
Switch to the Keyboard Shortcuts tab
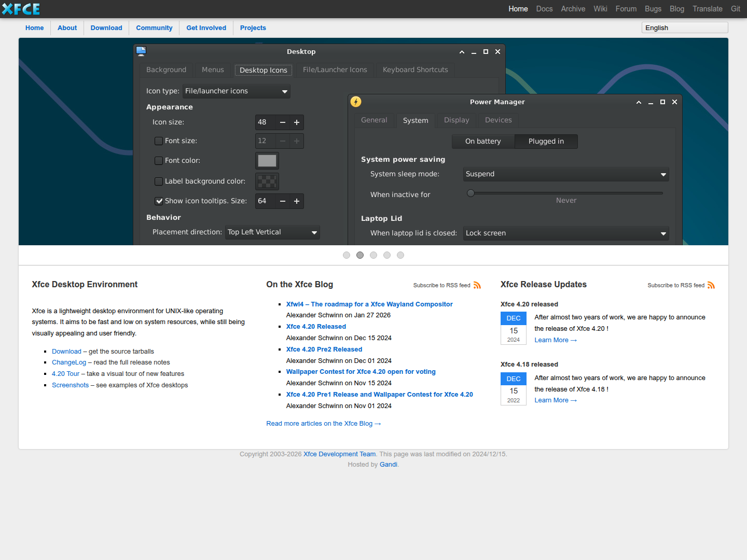pyautogui.click(x=415, y=70)
